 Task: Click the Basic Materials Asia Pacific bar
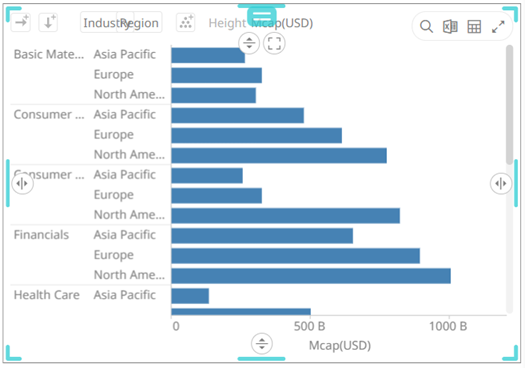pyautogui.click(x=208, y=55)
